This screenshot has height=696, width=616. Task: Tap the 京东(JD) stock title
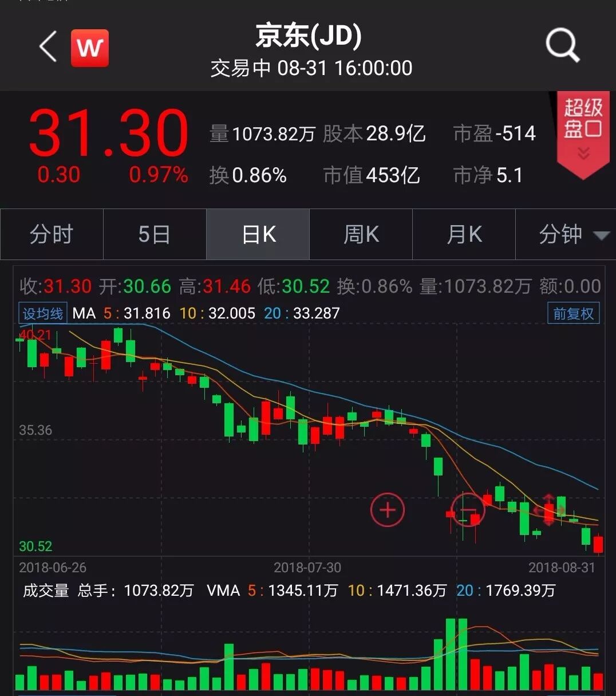309,36
